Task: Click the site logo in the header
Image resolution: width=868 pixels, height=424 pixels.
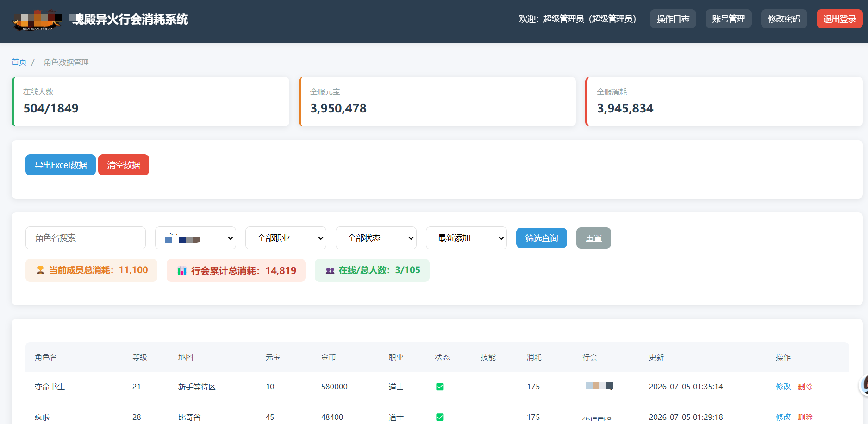Action: 37,19
